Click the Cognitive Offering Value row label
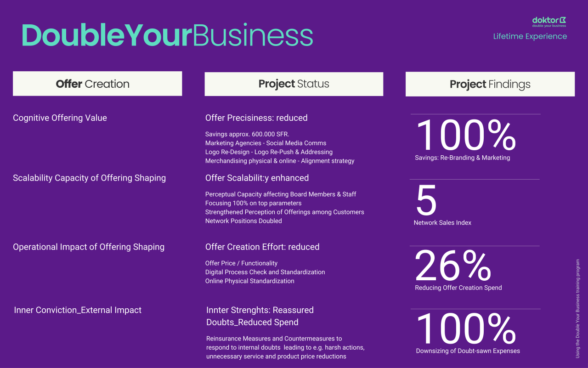The height and width of the screenshot is (368, 588). pyautogui.click(x=60, y=118)
